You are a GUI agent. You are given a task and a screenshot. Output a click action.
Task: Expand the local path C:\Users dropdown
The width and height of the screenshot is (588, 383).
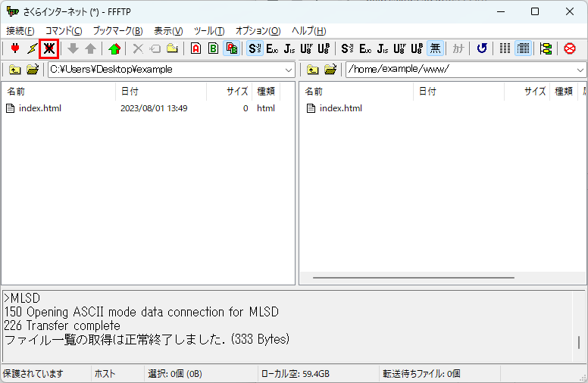(289, 70)
